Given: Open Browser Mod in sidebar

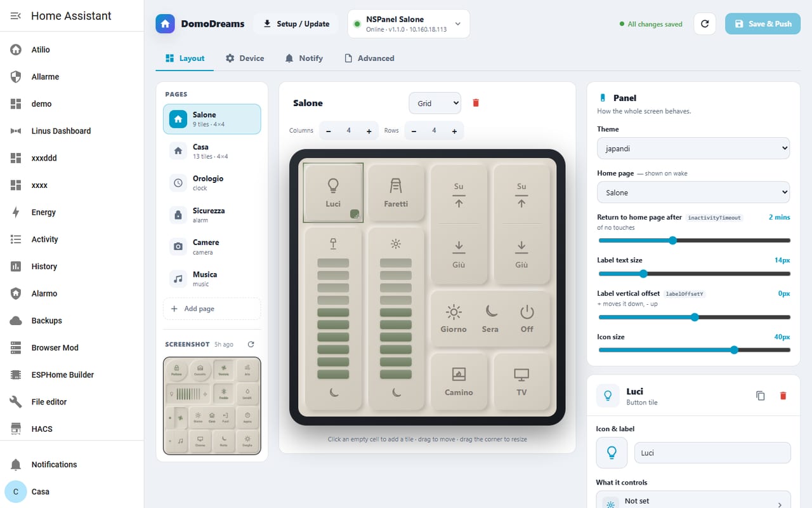Looking at the screenshot, I should [72, 348].
